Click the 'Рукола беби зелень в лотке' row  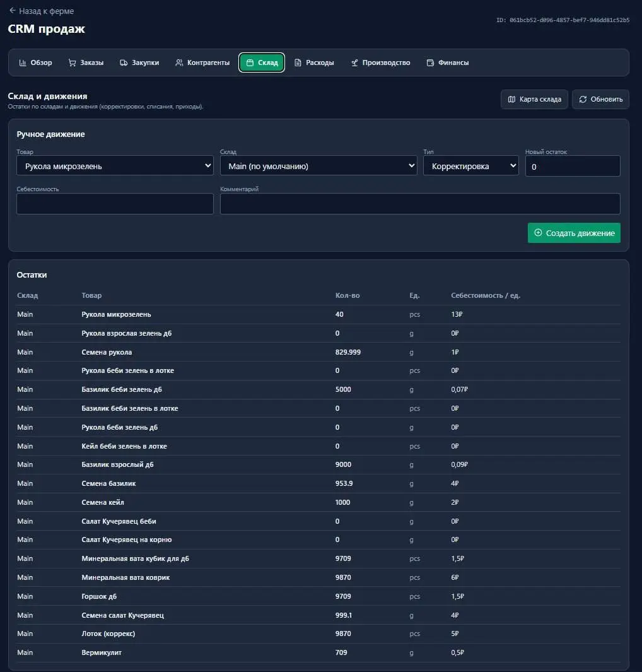[318, 370]
